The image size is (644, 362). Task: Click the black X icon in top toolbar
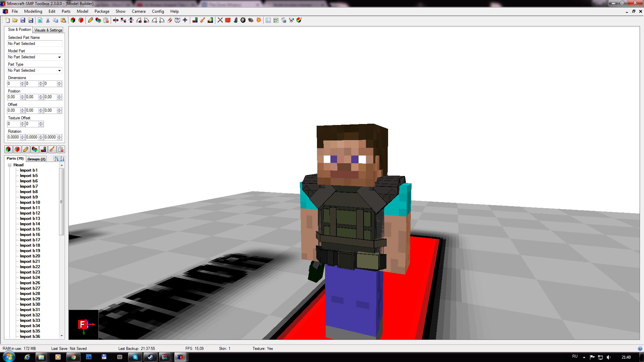220,20
